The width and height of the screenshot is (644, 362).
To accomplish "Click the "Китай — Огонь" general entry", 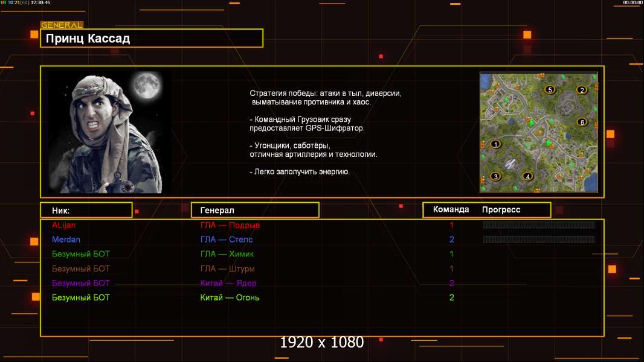I will pos(230,297).
